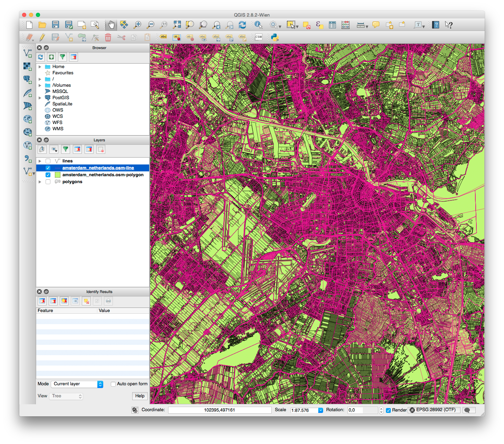Select the Pan Map hand tool
Image resolution: width=504 pixels, height=444 pixels.
(x=111, y=25)
